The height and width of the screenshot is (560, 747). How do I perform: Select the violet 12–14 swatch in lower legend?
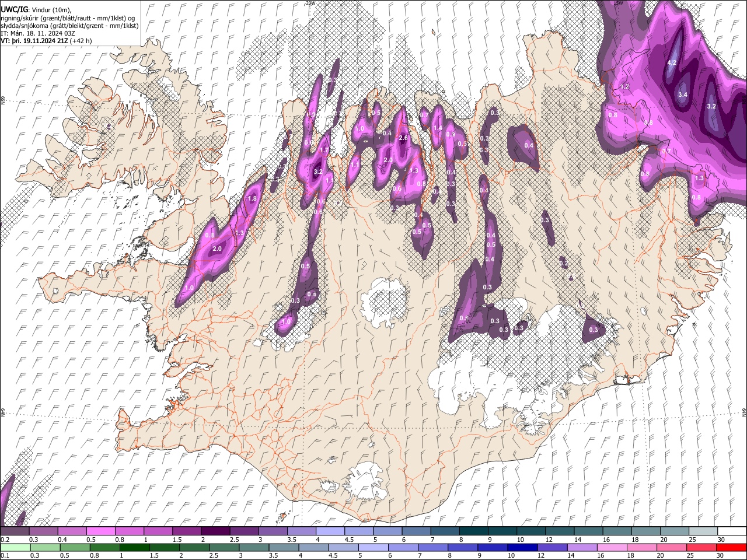553,547
